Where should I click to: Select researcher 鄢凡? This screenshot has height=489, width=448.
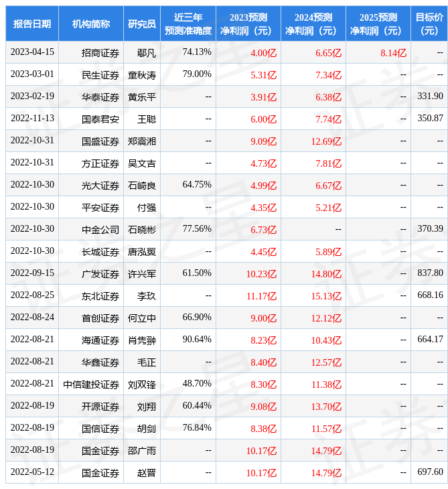(147, 53)
